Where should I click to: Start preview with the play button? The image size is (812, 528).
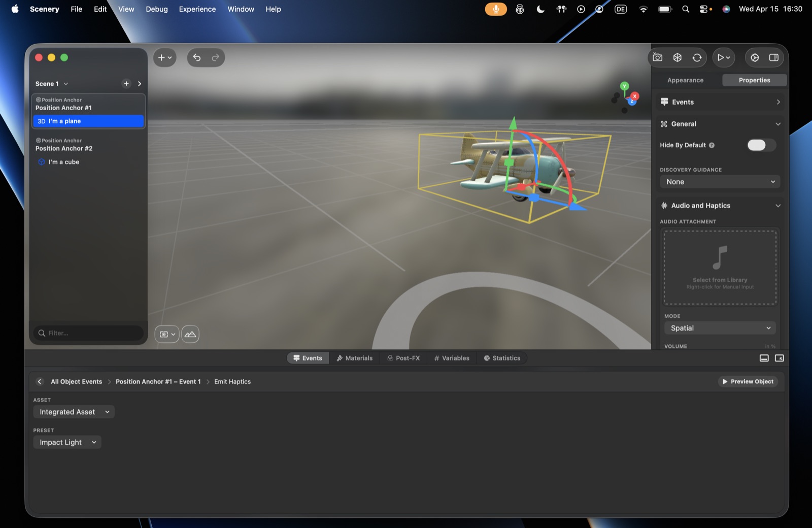point(724,57)
